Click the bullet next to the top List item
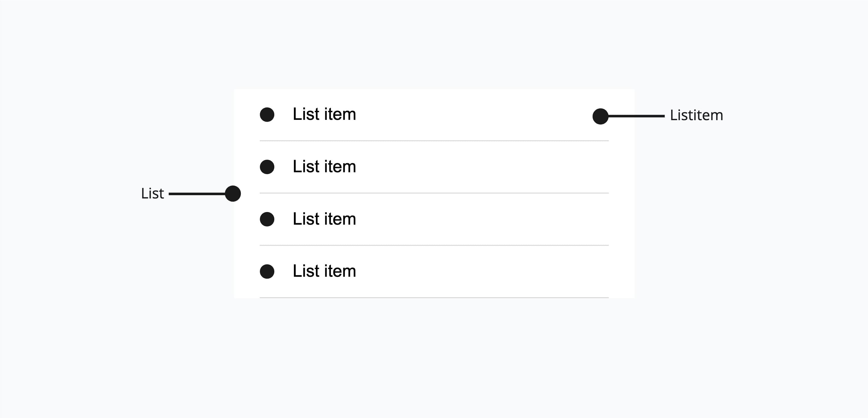Screen dimensions: 868x418 point(267,115)
